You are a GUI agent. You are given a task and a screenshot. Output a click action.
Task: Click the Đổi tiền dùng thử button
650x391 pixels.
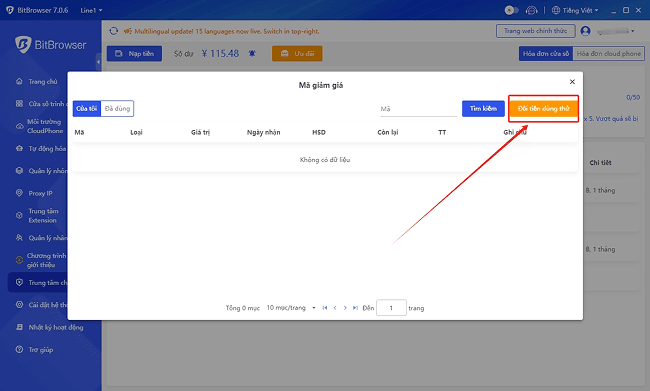point(543,109)
